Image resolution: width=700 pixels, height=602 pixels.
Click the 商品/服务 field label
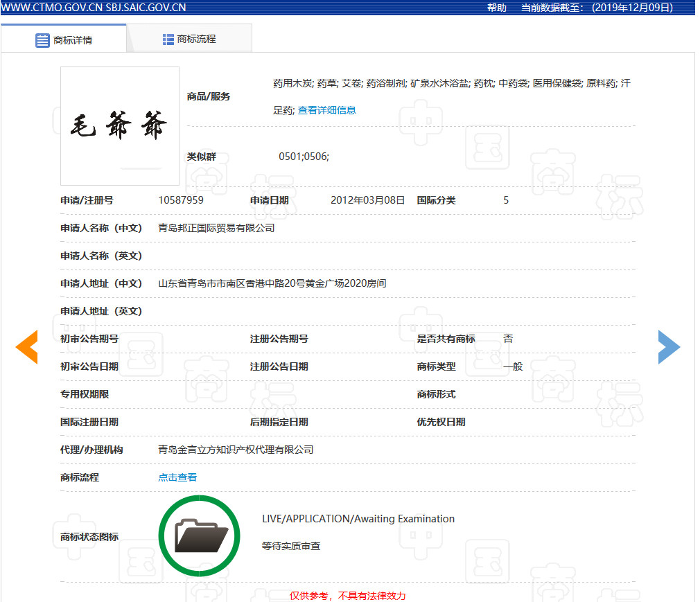[x=209, y=96]
